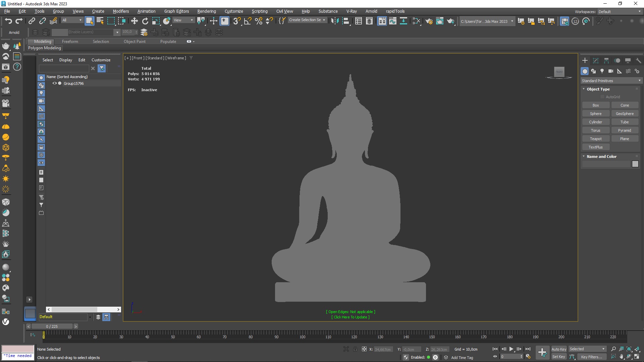Click Here To Update link
Image resolution: width=644 pixels, height=362 pixels.
(351, 317)
